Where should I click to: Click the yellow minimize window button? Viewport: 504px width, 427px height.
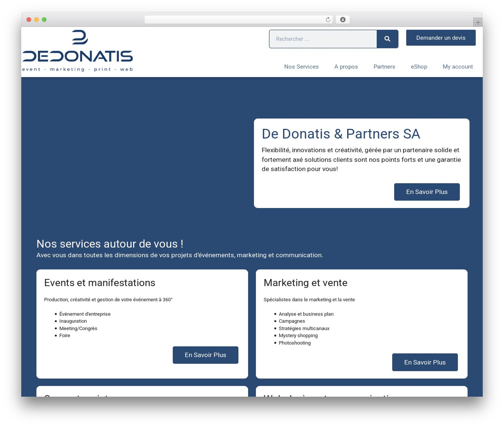(x=37, y=20)
